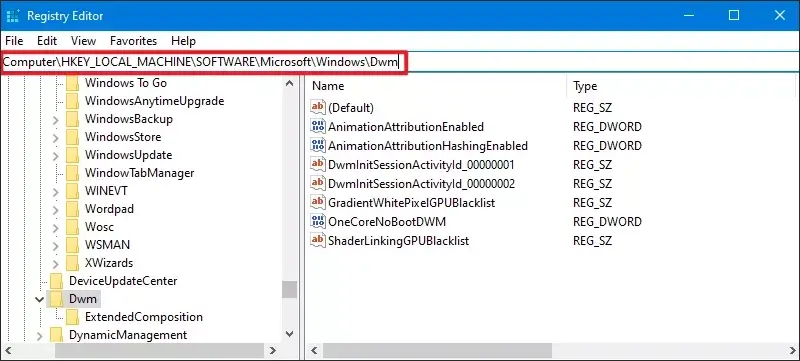Click the DwmInitSessionActivityId_00000002 string icon

318,183
